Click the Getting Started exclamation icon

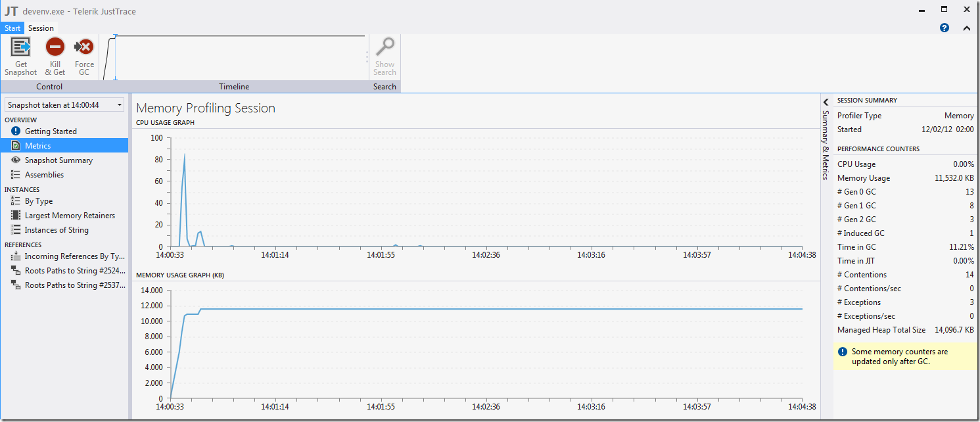point(16,131)
